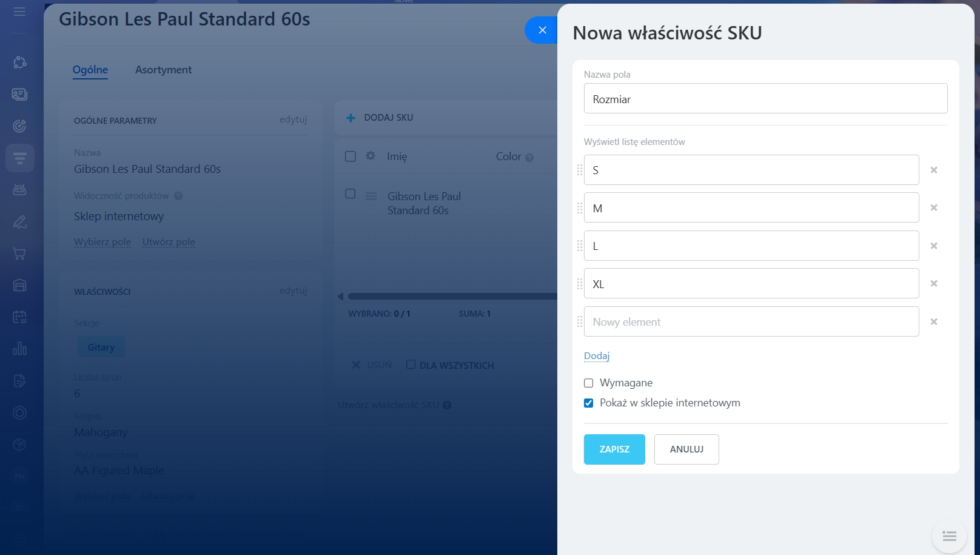Click the goals target icon in the sidebar
Screen dimensions: 980x555
click(x=19, y=126)
